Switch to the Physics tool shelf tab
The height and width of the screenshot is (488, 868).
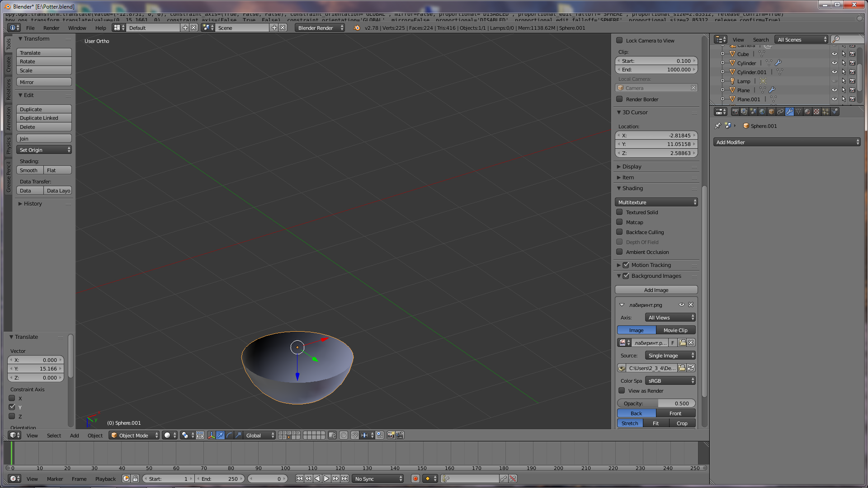point(8,145)
